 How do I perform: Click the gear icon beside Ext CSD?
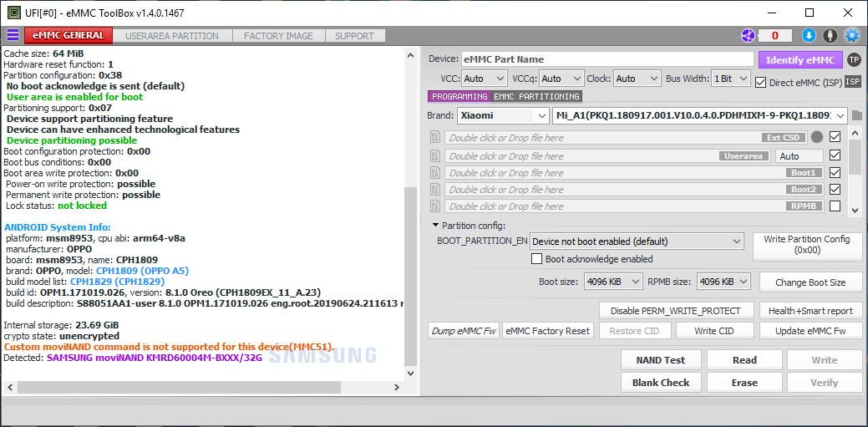click(x=816, y=138)
